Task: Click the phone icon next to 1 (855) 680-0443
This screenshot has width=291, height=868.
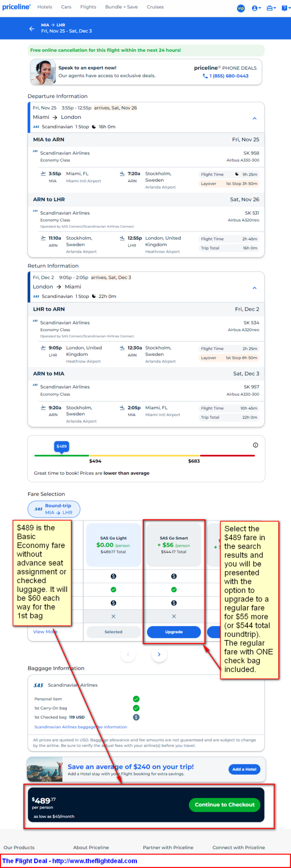Action: 205,76
